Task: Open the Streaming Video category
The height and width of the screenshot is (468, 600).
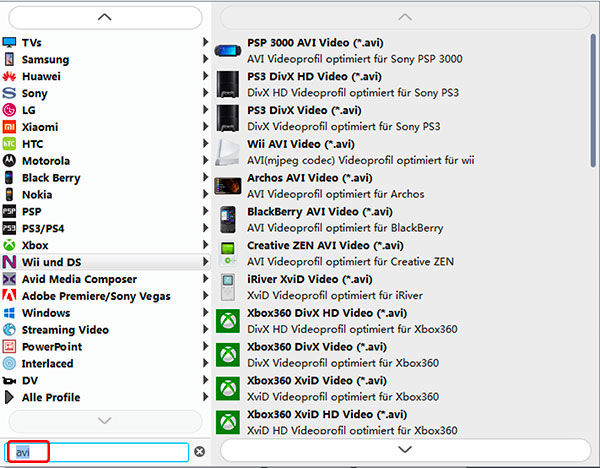Action: pyautogui.click(x=105, y=329)
